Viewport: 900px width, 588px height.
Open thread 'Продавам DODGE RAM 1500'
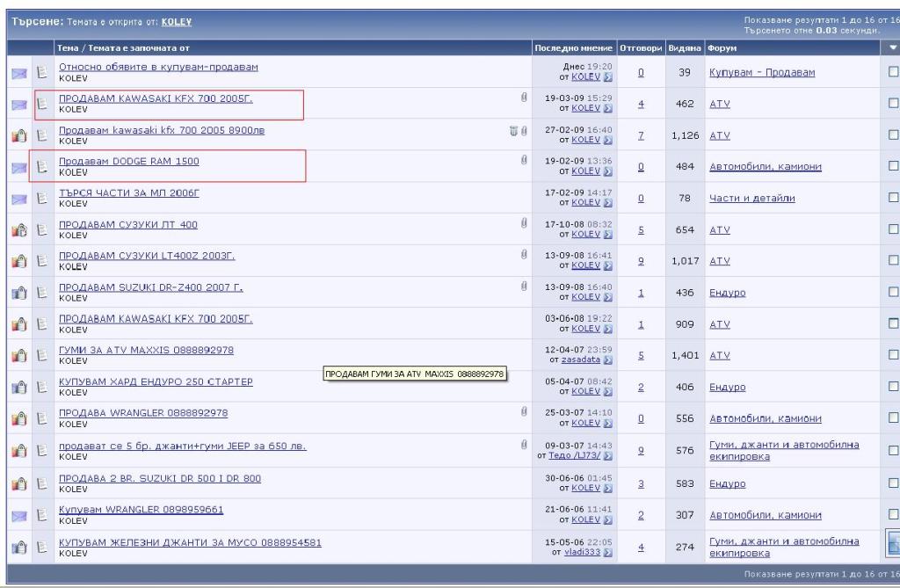[129, 162]
